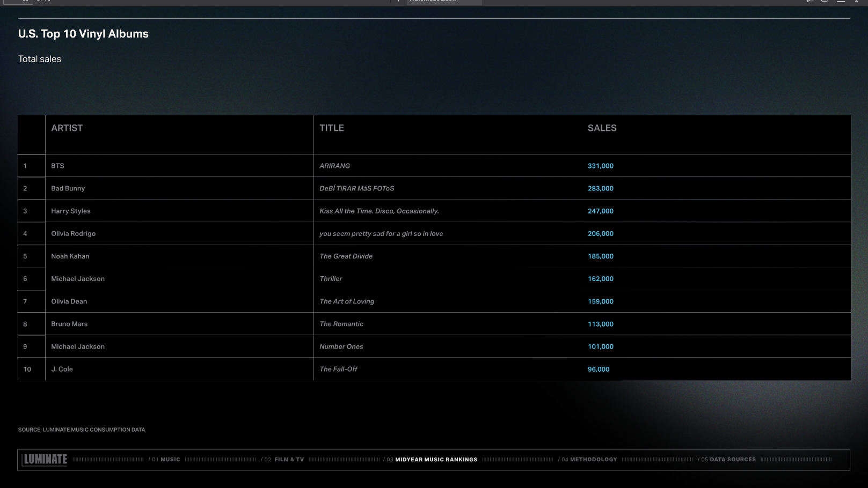
Task: Select the 162,000 sales figure
Action: 601,279
